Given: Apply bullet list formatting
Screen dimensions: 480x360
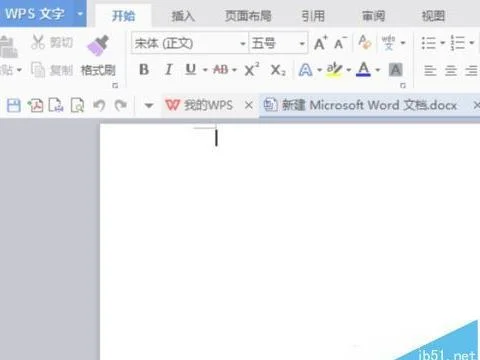Looking at the screenshot, I should click(x=429, y=43).
